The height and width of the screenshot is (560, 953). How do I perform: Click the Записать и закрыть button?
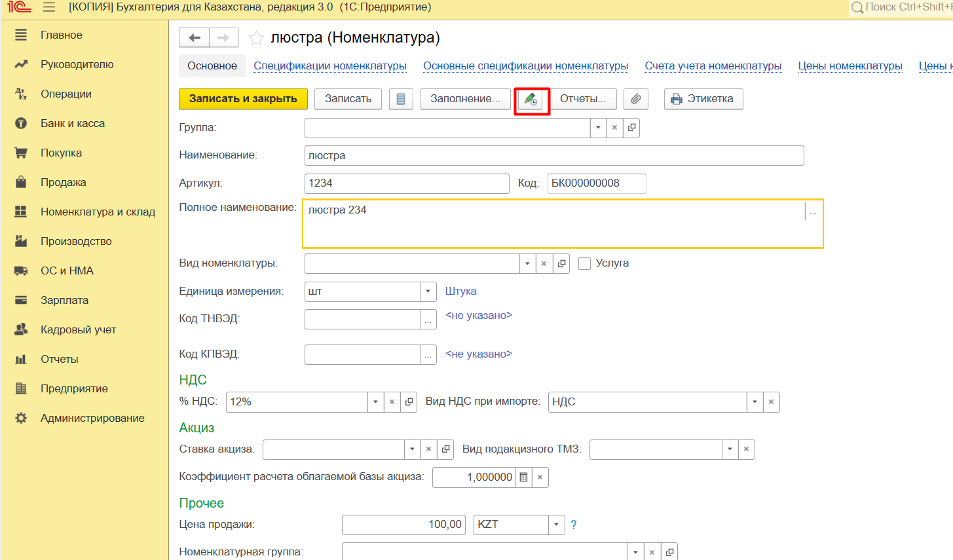click(x=243, y=99)
